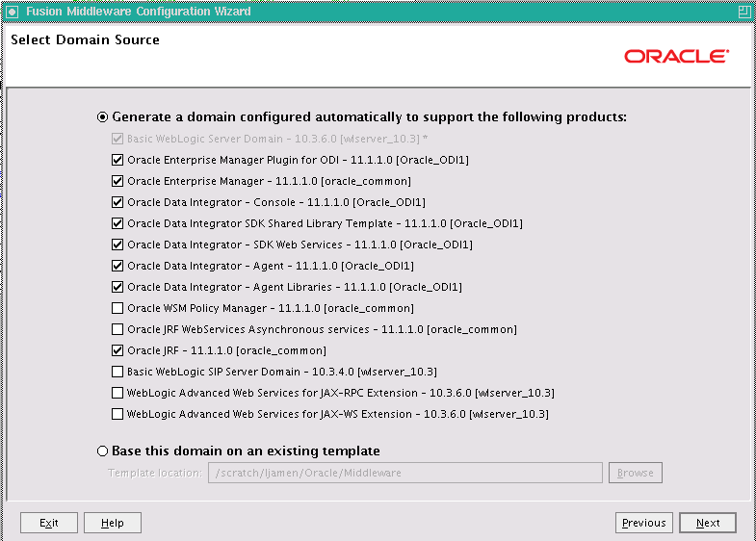Proceed with the Next button
Screen dimensions: 756x541
click(x=708, y=523)
